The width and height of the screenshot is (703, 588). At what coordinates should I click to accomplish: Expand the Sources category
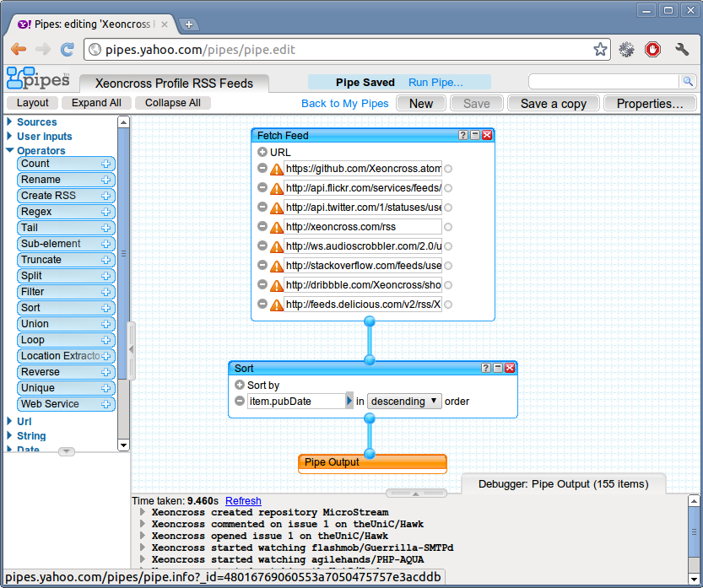pos(9,121)
